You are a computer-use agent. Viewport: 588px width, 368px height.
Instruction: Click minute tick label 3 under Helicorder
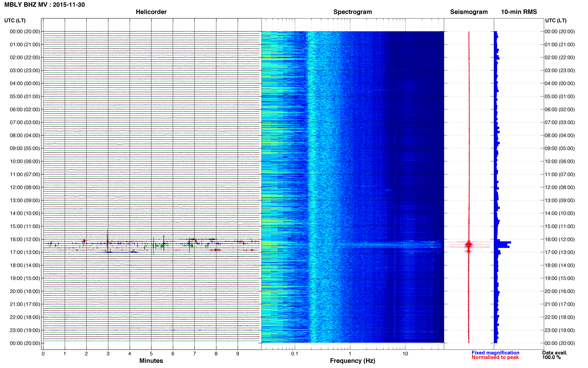[x=108, y=354]
